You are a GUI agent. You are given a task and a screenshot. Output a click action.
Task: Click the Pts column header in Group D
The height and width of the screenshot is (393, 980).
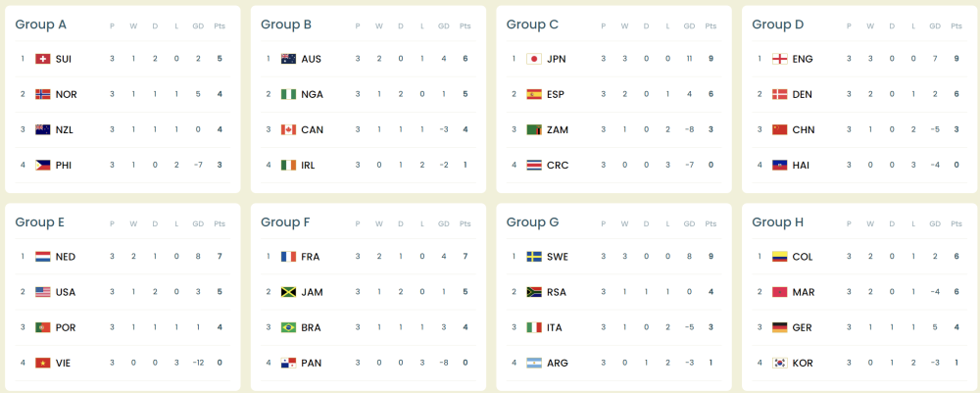tap(955, 25)
